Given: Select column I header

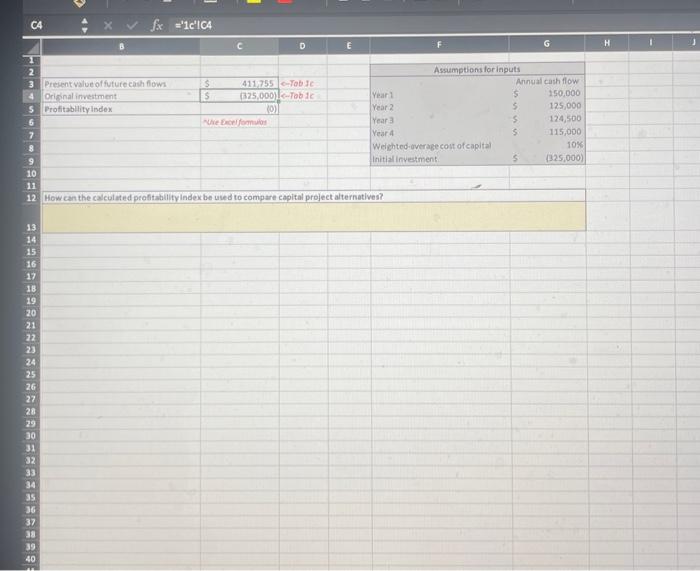Looking at the screenshot, I should click(x=651, y=42).
